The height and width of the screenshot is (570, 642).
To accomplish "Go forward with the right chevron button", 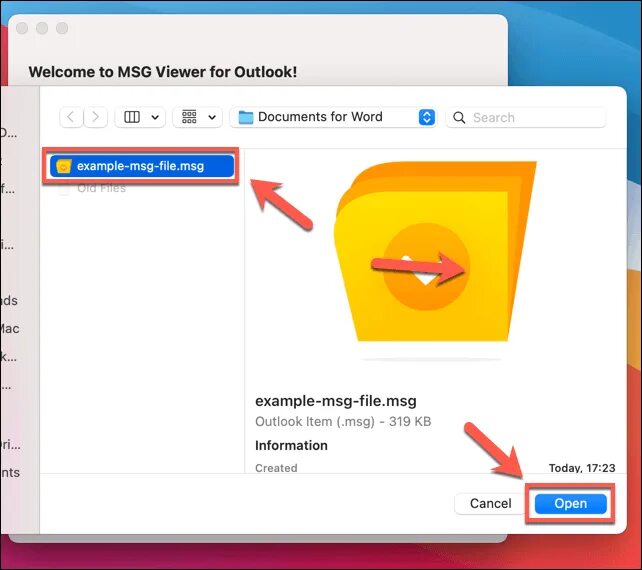I will coord(95,117).
